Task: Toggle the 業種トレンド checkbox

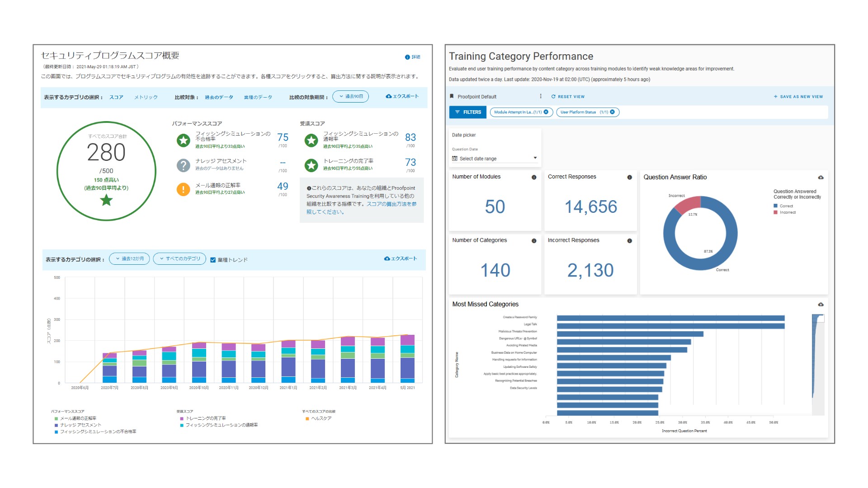Action: pos(213,260)
